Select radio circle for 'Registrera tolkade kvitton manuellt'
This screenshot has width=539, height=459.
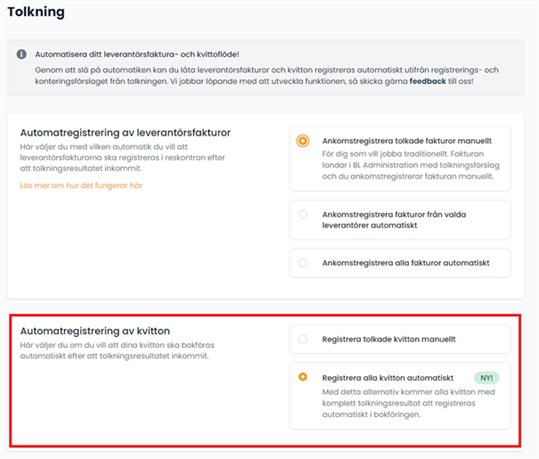coord(302,339)
